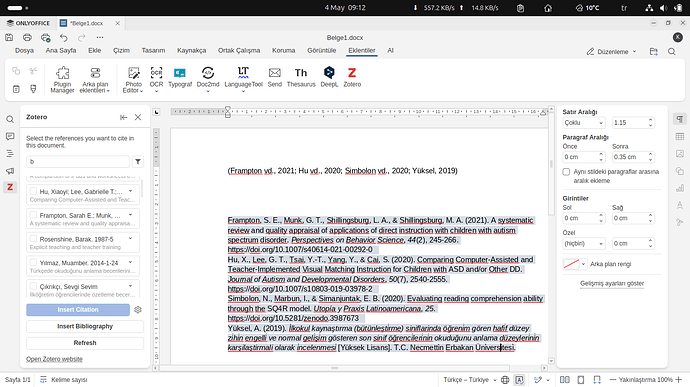The image size is (690, 387).
Task: Check the Çıkrıkçı, Sevgi Sevim reference
Action: click(33, 287)
